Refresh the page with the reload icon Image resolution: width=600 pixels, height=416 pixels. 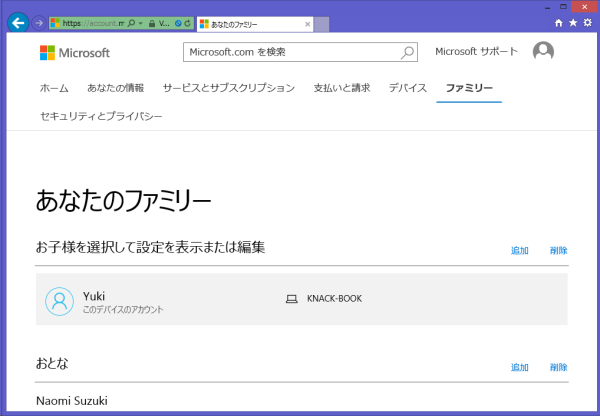188,23
